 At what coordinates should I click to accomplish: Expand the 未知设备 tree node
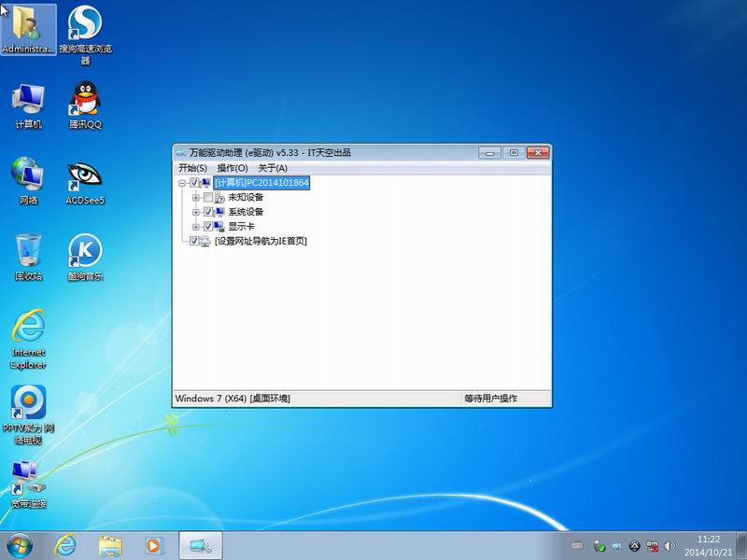(196, 198)
